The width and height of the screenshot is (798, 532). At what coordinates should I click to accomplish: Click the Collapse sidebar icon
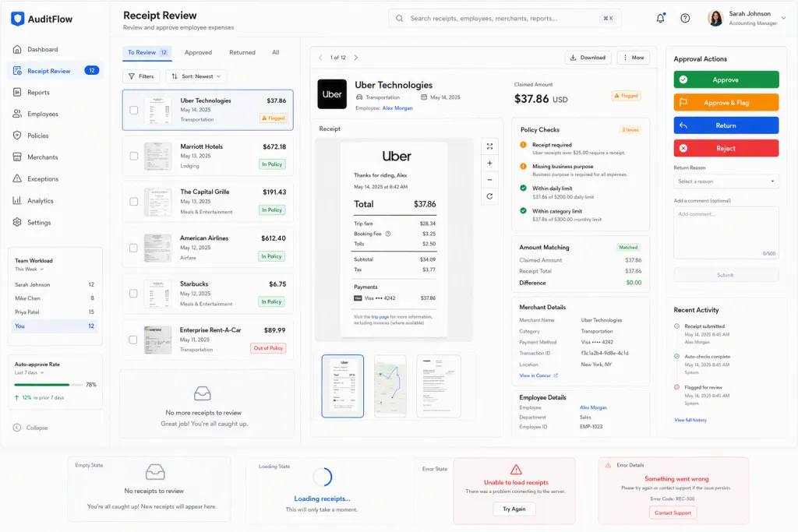(x=17, y=428)
